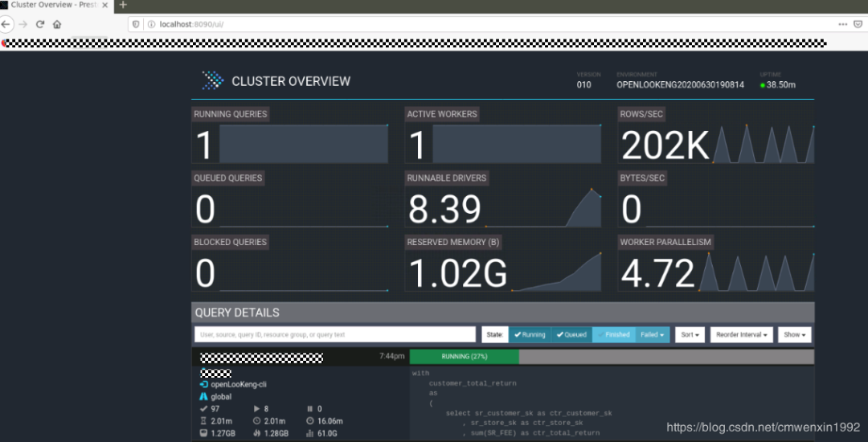Click the site information icon in address bar
The image size is (868, 442).
click(x=150, y=24)
